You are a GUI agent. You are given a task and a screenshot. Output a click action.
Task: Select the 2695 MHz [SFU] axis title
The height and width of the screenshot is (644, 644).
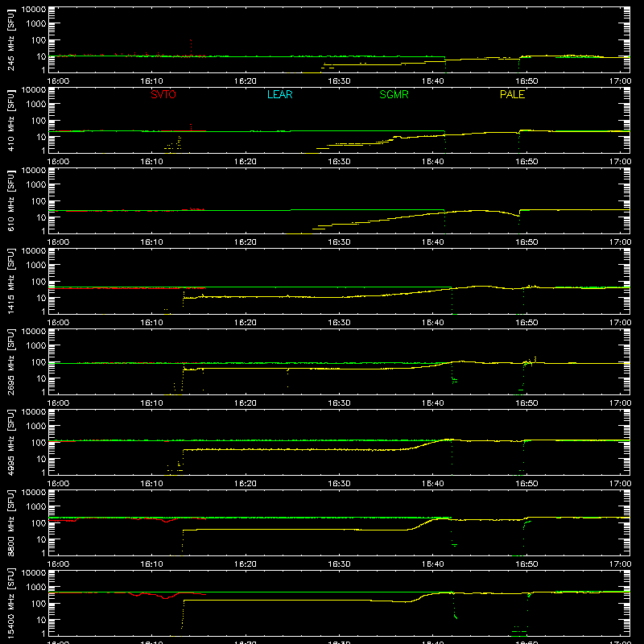pyautogui.click(x=11, y=361)
